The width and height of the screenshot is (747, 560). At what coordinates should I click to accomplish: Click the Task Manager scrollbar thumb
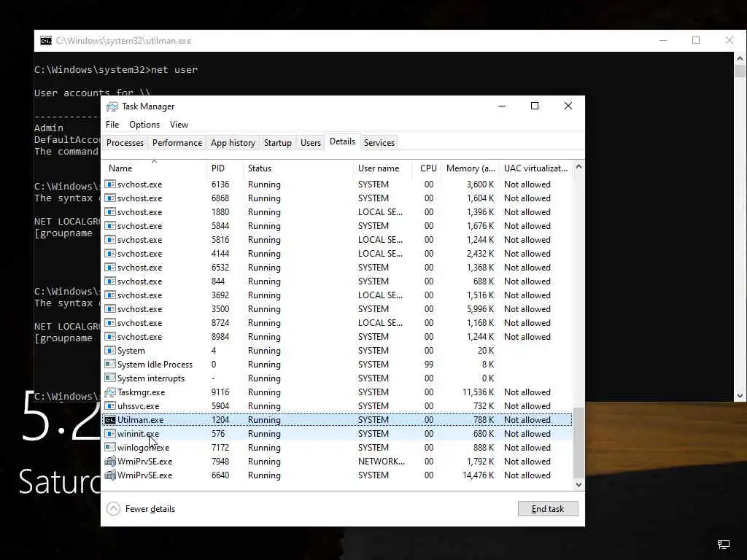[x=578, y=443]
